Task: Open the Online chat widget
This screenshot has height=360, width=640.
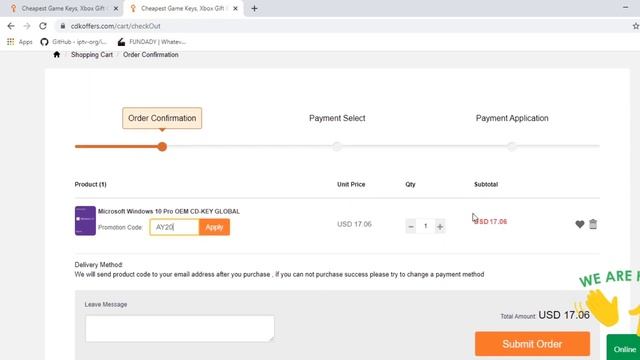Action: tap(624, 348)
